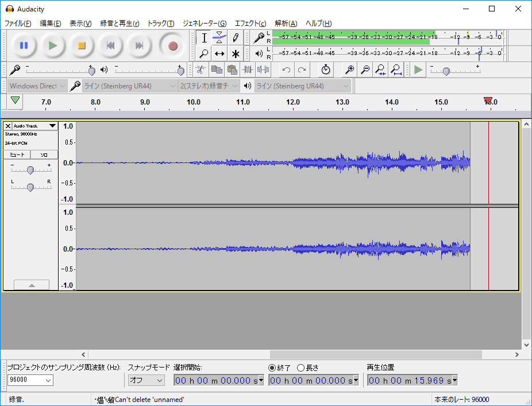This screenshot has height=406, width=532.
Task: Select the Envelope tool
Action: pyautogui.click(x=220, y=37)
